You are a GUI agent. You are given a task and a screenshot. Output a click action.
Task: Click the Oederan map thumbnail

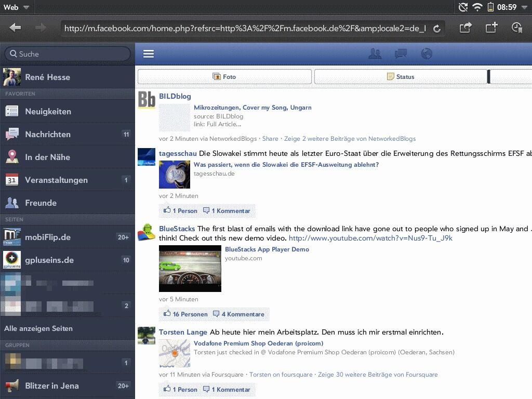[x=175, y=353]
